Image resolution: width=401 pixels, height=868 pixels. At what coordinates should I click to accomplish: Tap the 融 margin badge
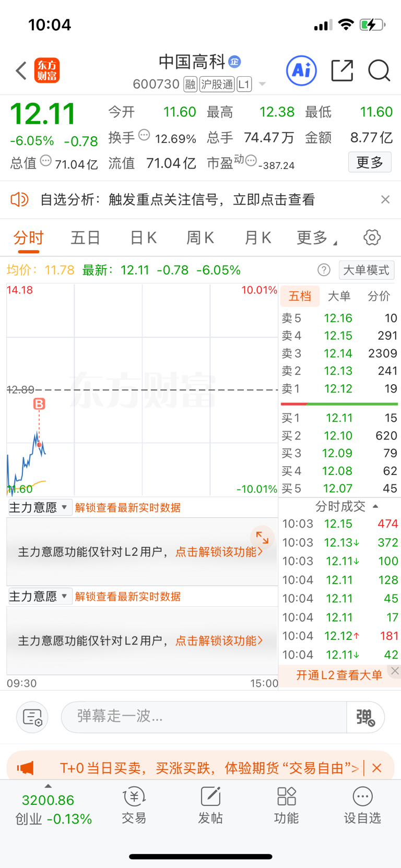pyautogui.click(x=191, y=85)
